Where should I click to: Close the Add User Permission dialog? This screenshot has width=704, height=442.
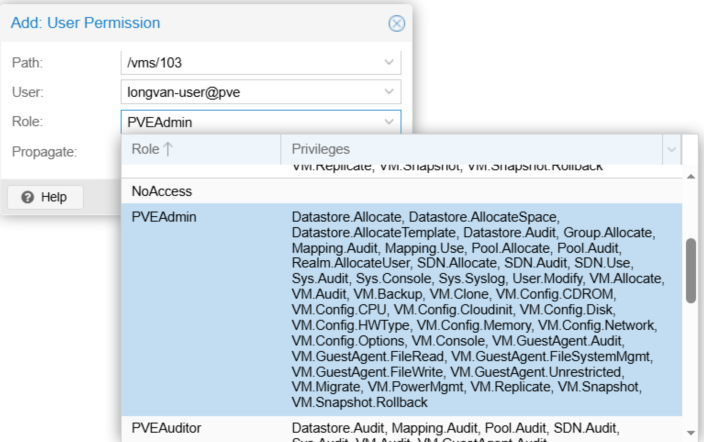point(396,23)
